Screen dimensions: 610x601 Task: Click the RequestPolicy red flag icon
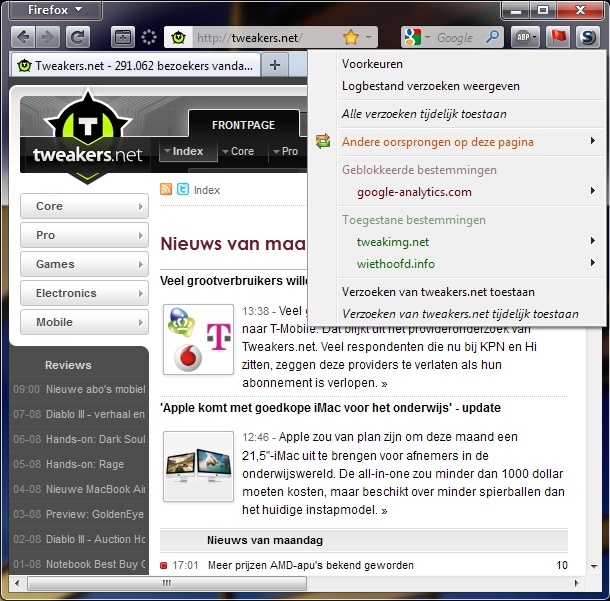pyautogui.click(x=558, y=37)
